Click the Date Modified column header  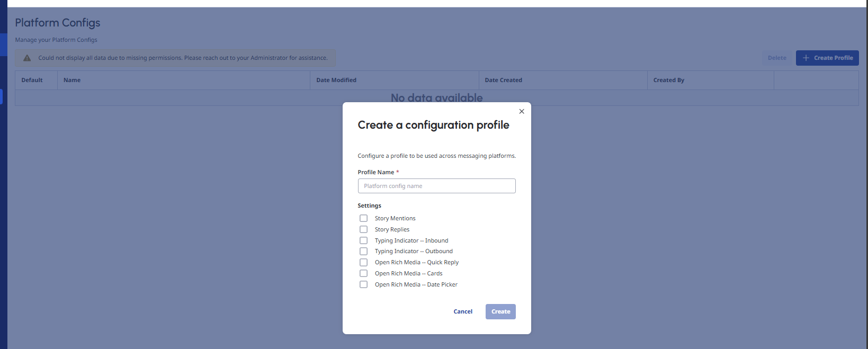(336, 80)
